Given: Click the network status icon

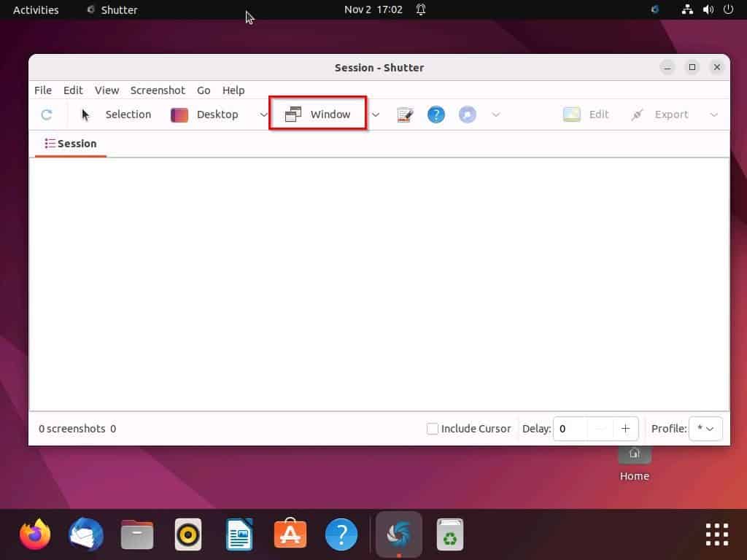Looking at the screenshot, I should coord(687,9).
